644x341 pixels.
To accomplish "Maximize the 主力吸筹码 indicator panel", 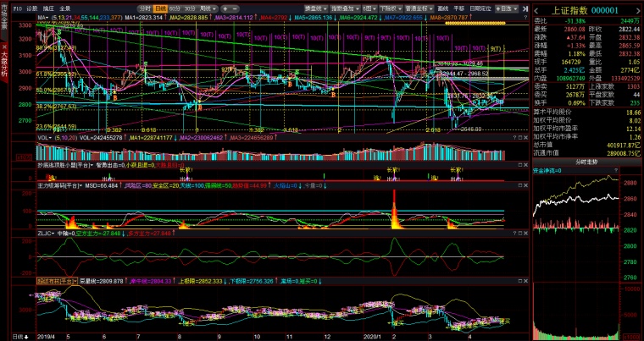I will (x=520, y=186).
